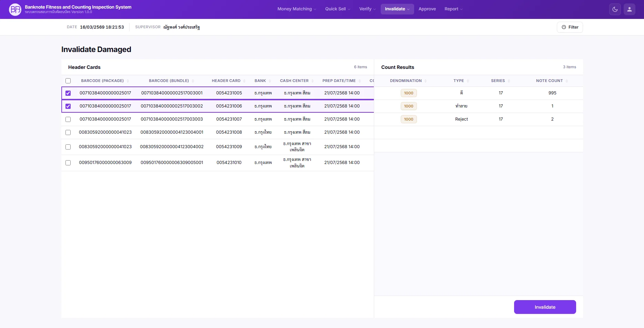The height and width of the screenshot is (328, 644).
Task: Go to the Approve menu
Action: tap(427, 9)
